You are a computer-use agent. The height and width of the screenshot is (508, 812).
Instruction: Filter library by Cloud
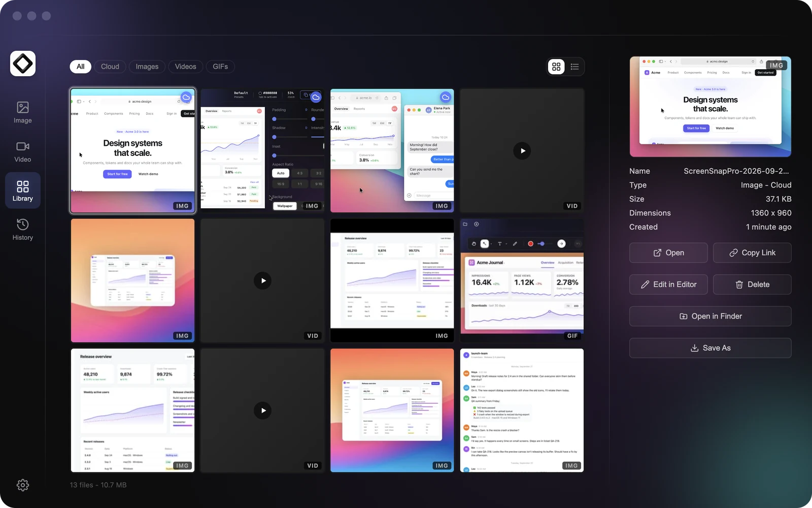pyautogui.click(x=110, y=67)
